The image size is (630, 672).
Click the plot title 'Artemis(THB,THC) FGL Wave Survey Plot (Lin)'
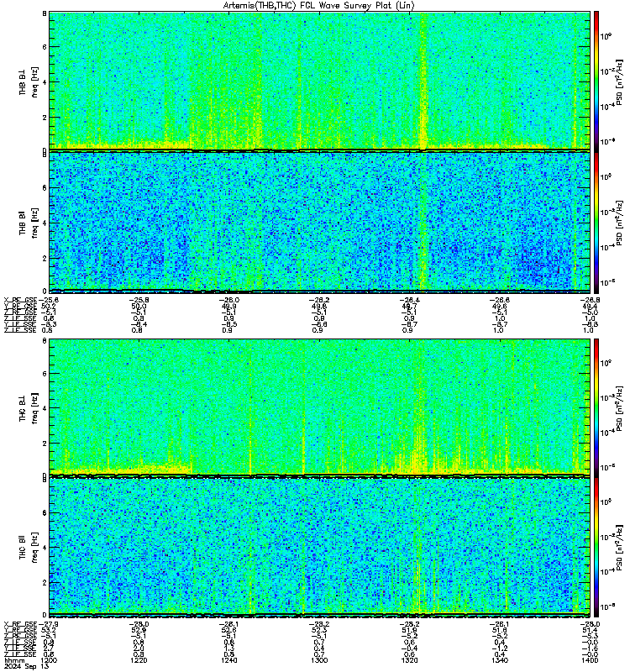(318, 6)
